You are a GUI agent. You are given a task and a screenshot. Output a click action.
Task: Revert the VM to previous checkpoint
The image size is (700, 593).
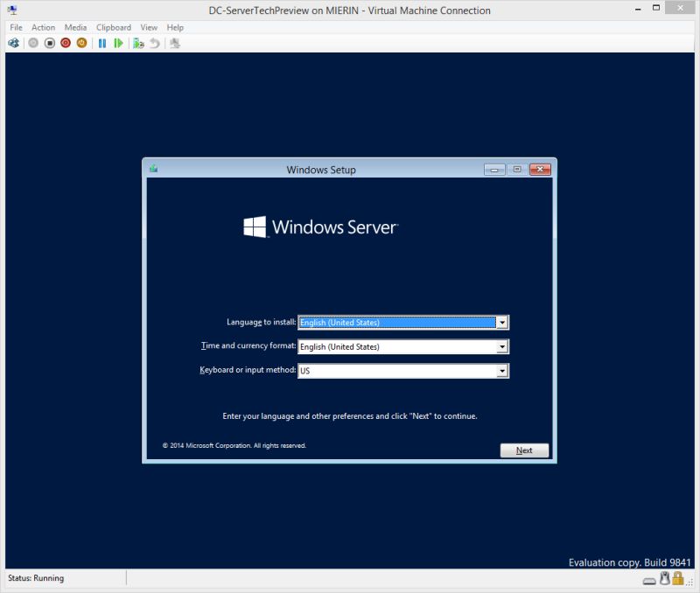(155, 43)
